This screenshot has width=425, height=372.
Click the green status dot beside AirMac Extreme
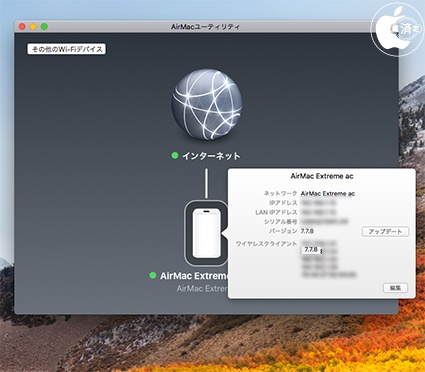[153, 275]
